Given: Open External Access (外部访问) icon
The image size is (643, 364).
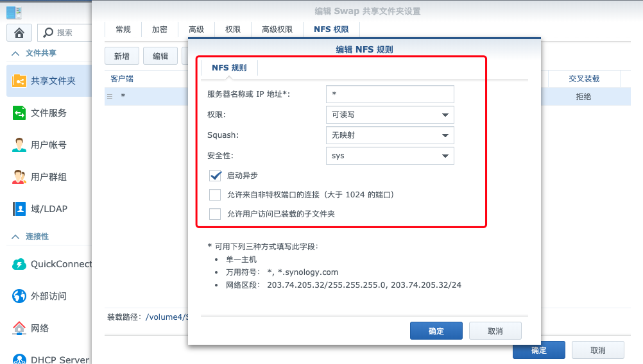Looking at the screenshot, I should (19, 295).
